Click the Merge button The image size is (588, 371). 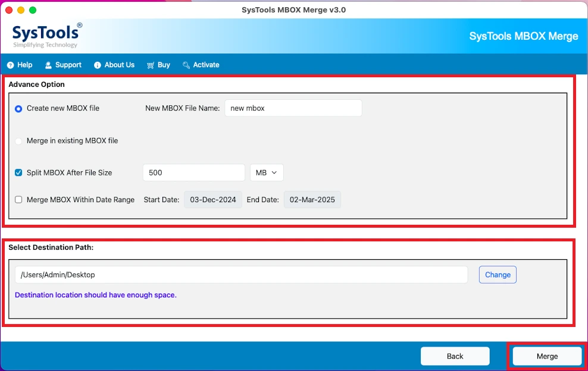tap(547, 356)
